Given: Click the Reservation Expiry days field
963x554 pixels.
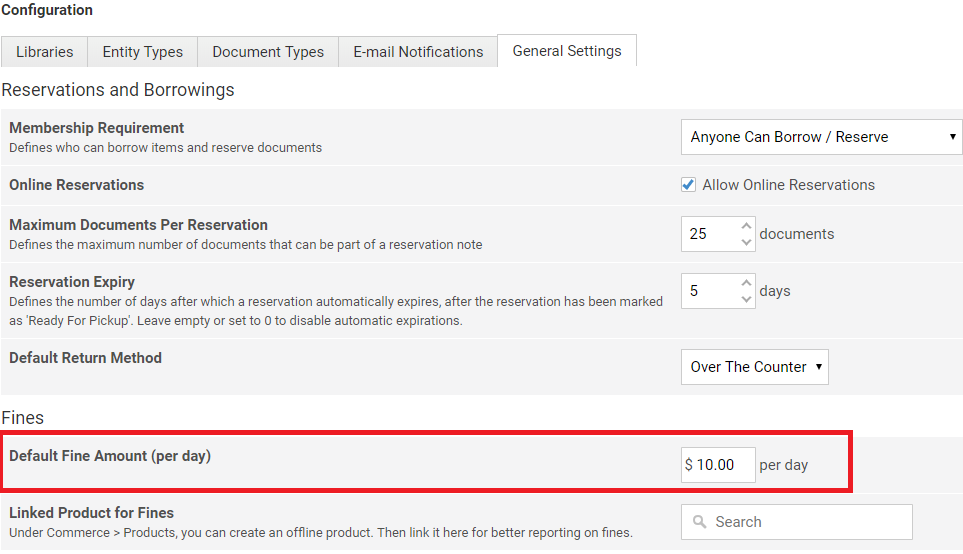Looking at the screenshot, I should pyautogui.click(x=708, y=291).
